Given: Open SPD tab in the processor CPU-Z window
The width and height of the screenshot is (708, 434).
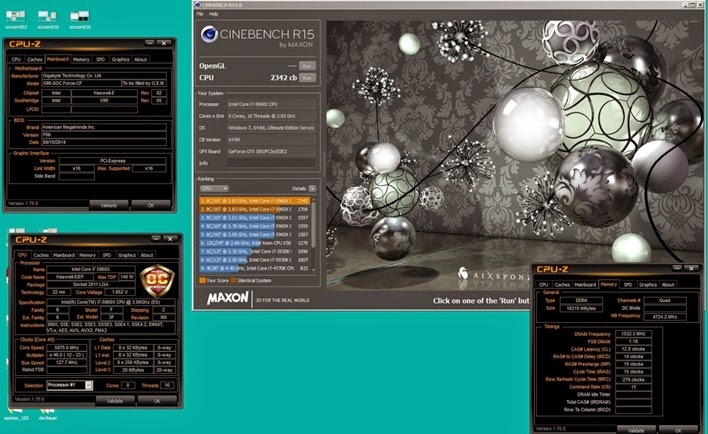Looking at the screenshot, I should click(x=107, y=255).
